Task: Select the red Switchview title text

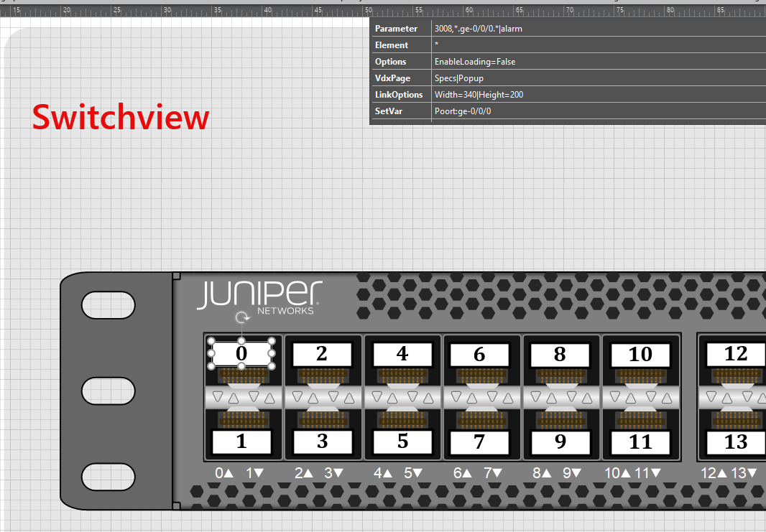Action: tap(120, 117)
